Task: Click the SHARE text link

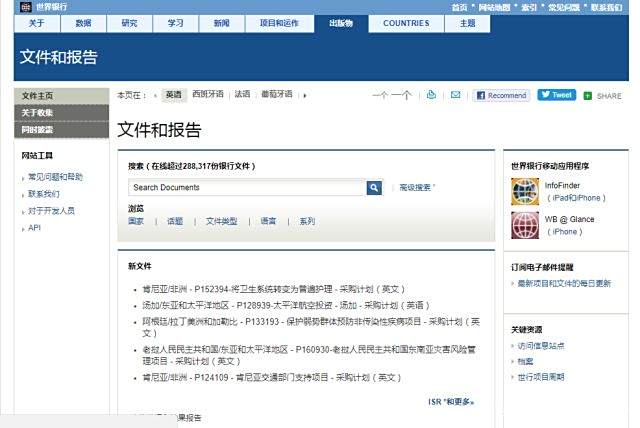Action: [x=609, y=96]
